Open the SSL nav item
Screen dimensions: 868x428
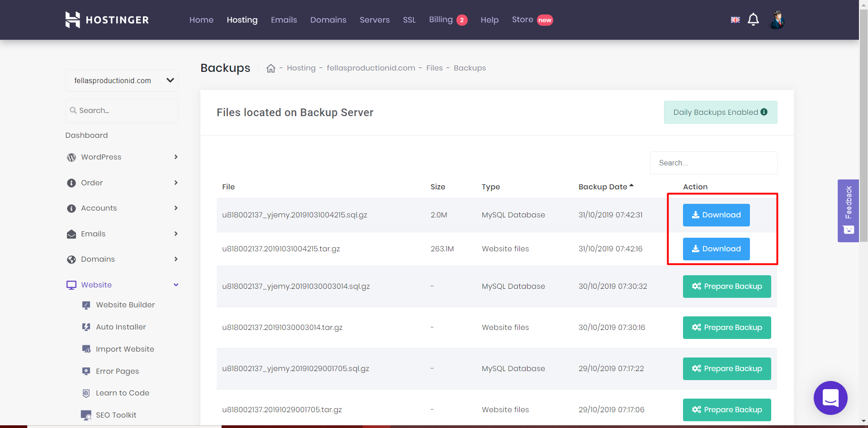pos(409,20)
